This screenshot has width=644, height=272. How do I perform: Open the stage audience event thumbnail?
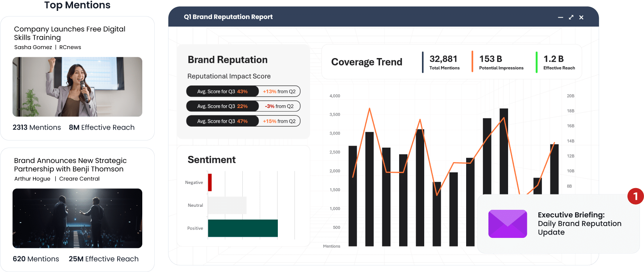(78, 218)
